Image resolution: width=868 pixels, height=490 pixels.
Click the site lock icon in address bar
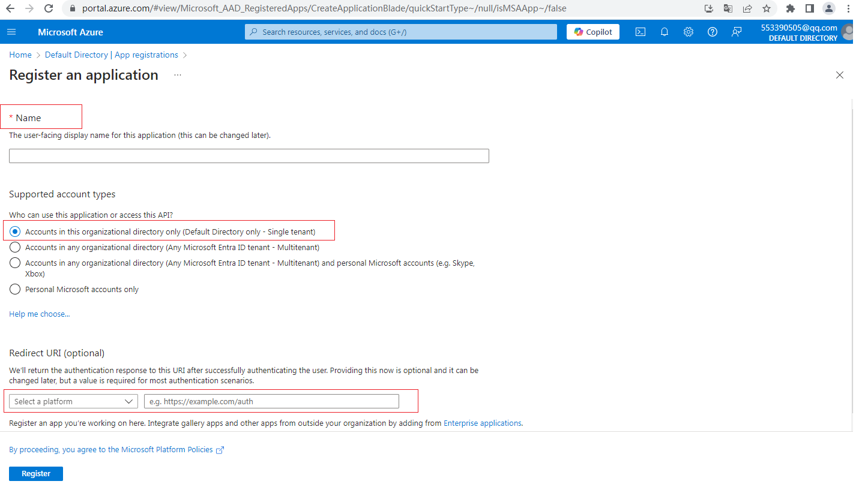[x=73, y=8]
